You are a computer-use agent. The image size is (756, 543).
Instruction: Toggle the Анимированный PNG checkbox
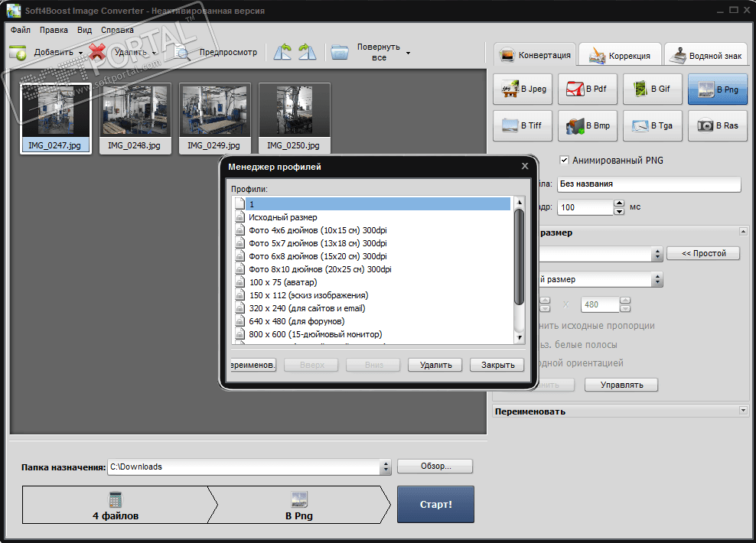point(564,160)
